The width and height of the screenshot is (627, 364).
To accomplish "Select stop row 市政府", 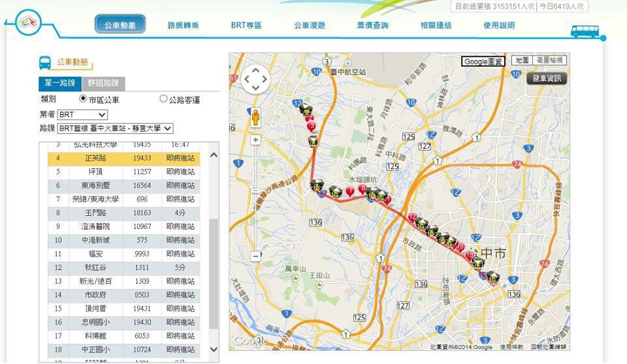I will [123, 295].
